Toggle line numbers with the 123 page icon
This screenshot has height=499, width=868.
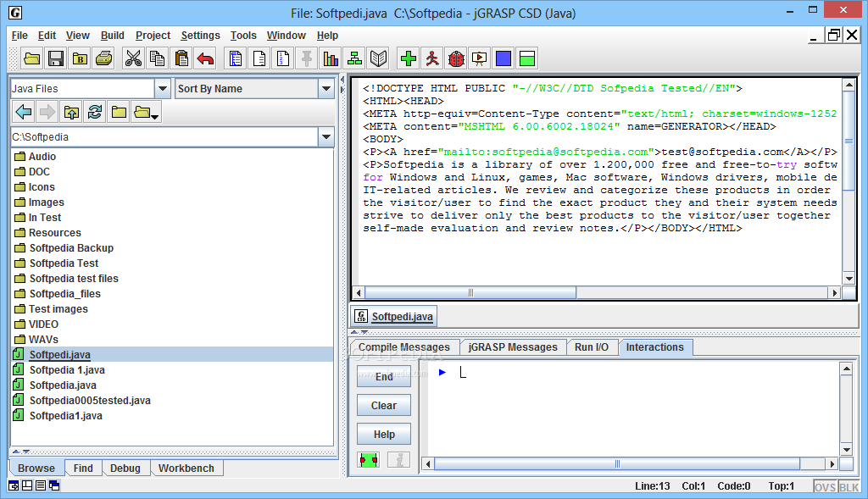pos(283,58)
